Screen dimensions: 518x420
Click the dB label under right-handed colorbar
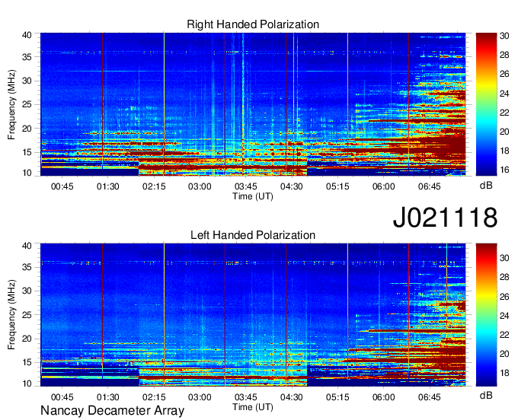pos(486,186)
